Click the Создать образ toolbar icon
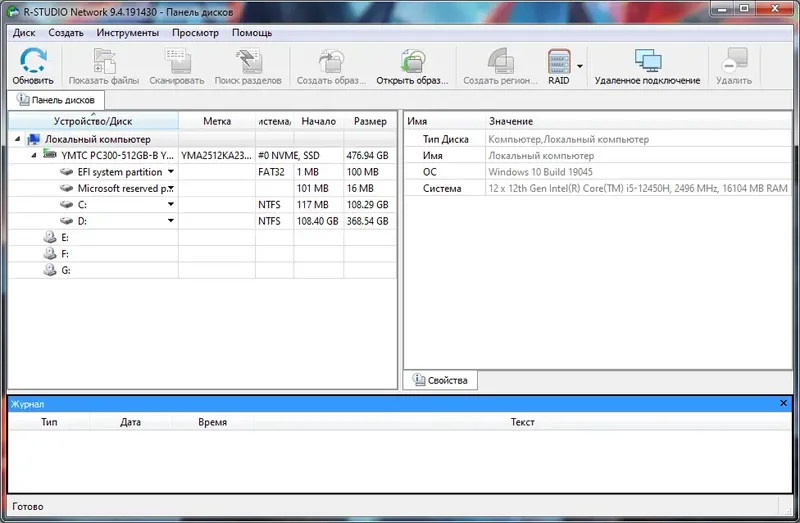 [x=332, y=61]
